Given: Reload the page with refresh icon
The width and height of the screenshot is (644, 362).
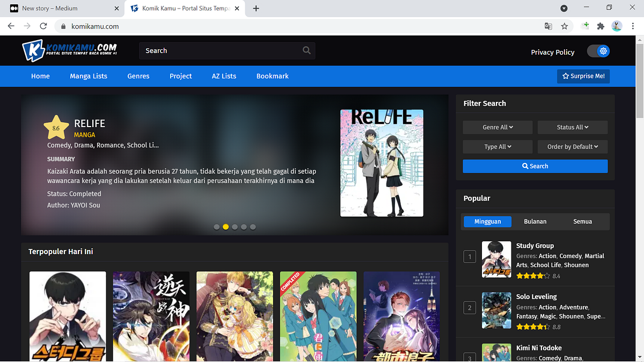Looking at the screenshot, I should tap(43, 26).
